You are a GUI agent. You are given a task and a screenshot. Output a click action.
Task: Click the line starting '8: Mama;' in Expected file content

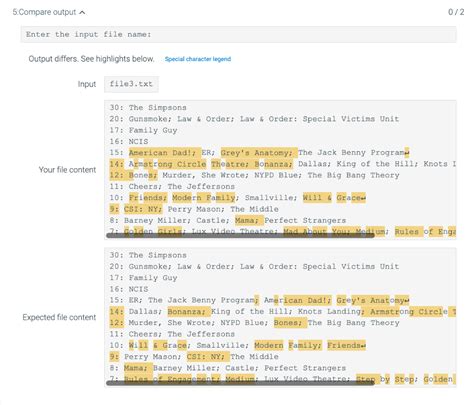228,368
